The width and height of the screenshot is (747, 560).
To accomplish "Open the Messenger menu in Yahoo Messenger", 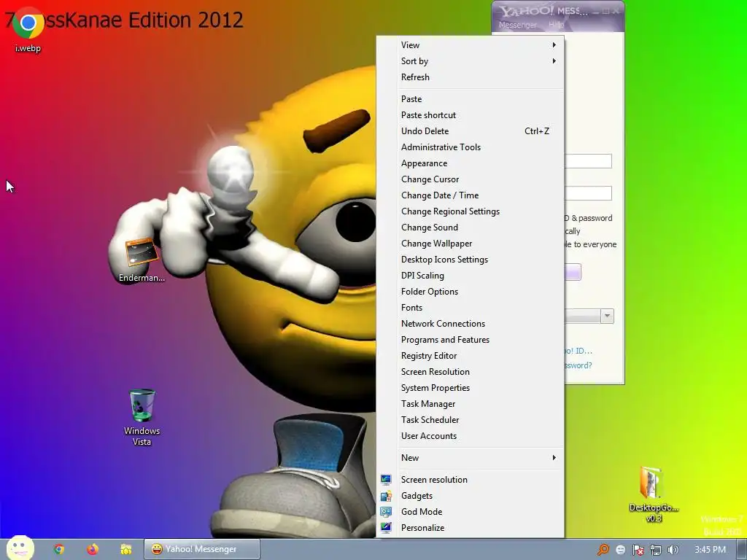I will (517, 25).
